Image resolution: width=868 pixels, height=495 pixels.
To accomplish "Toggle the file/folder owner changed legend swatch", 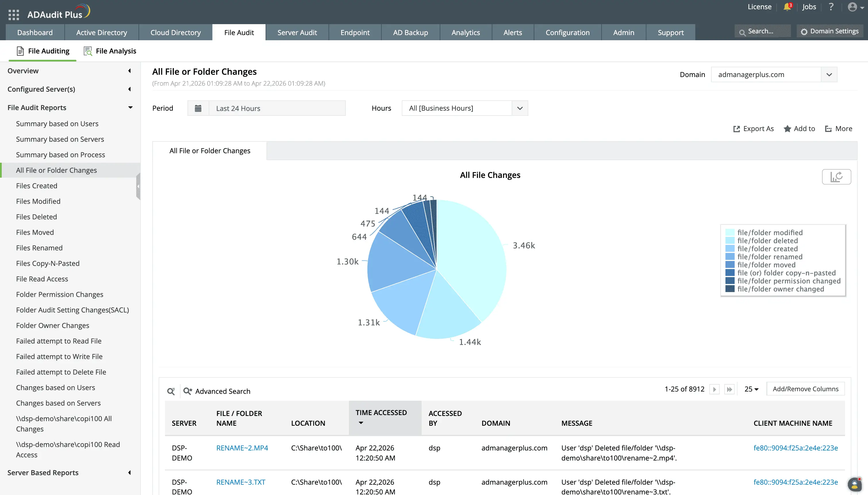I will (x=730, y=289).
